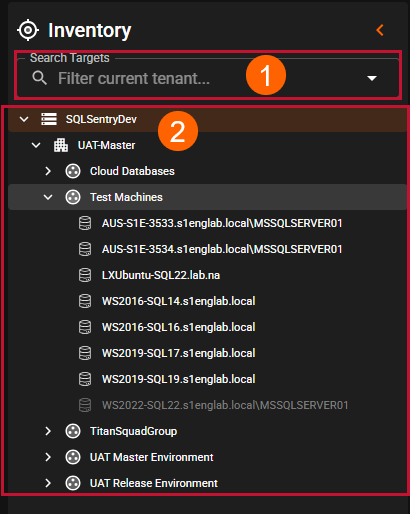The height and width of the screenshot is (514, 410).
Task: Click database icon for LXUbuntu-SQL22 target
Action: 85,275
